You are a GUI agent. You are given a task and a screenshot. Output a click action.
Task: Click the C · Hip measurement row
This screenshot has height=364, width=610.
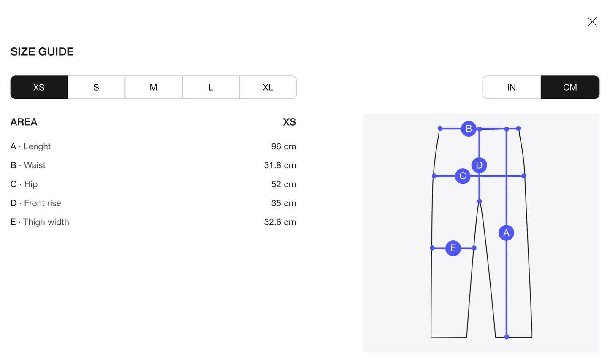(x=24, y=184)
